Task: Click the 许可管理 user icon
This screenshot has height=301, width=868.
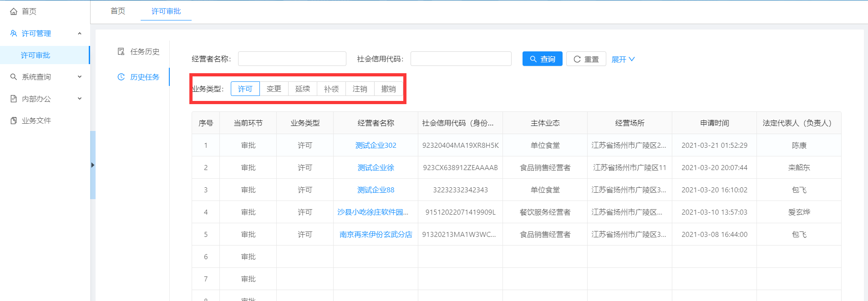Action: (14, 33)
